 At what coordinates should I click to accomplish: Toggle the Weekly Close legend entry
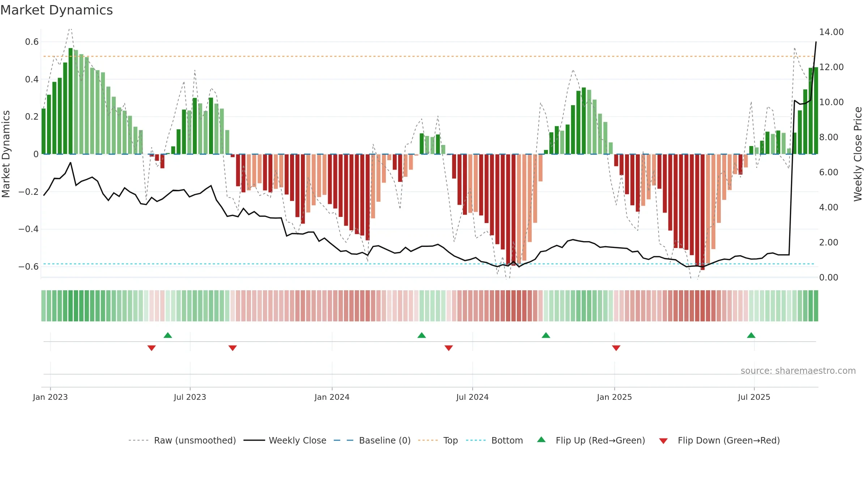point(285,440)
